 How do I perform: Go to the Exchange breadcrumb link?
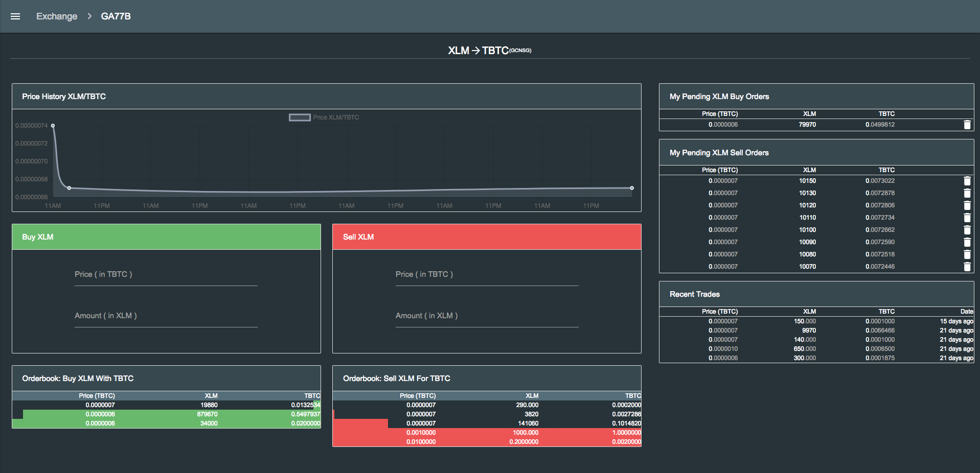click(x=57, y=16)
